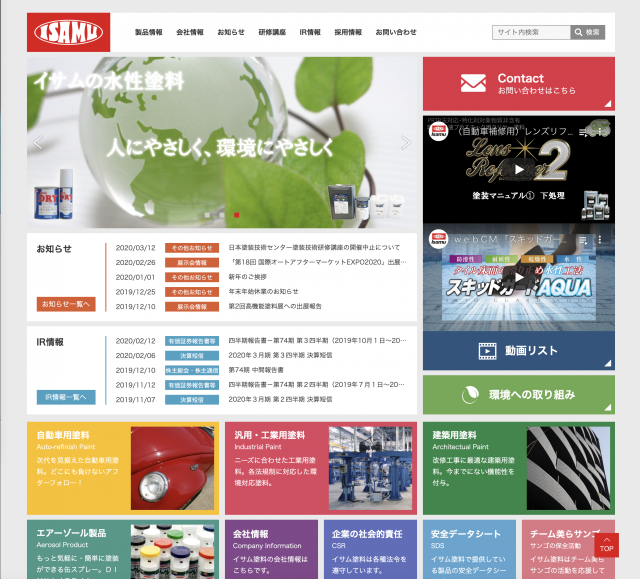Click 展示会情報 tag on 2020/02/26 row
The image size is (640, 579).
coord(192,262)
